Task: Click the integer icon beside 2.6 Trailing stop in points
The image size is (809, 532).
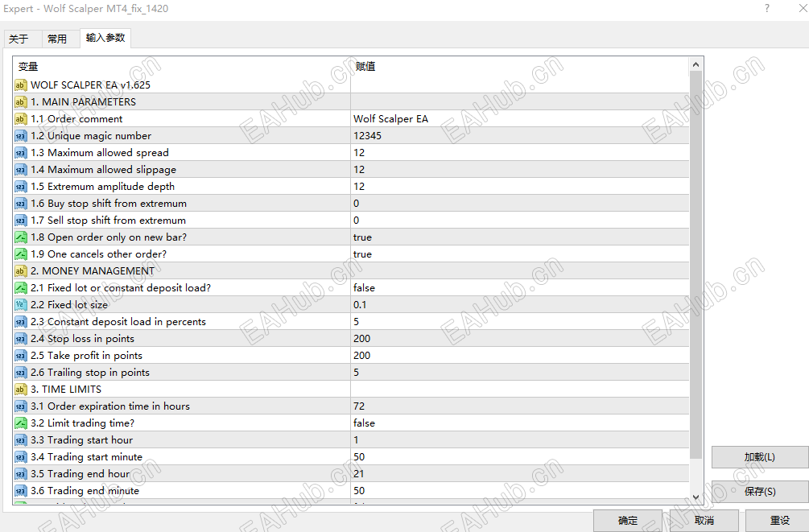Action: click(21, 373)
